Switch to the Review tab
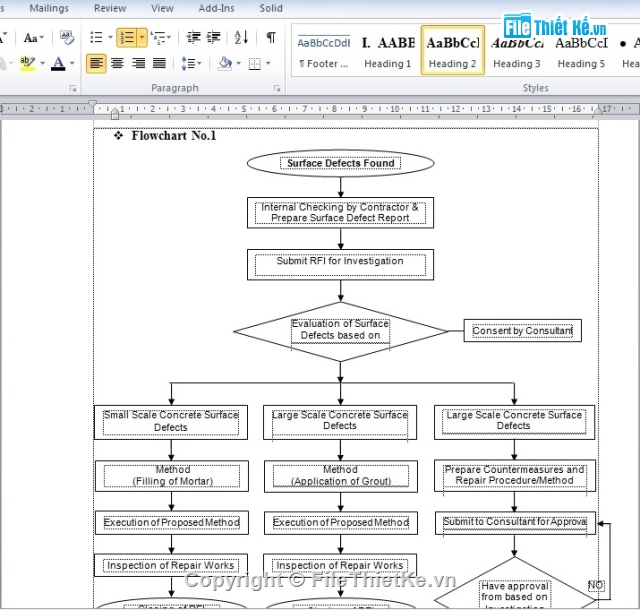 110,8
